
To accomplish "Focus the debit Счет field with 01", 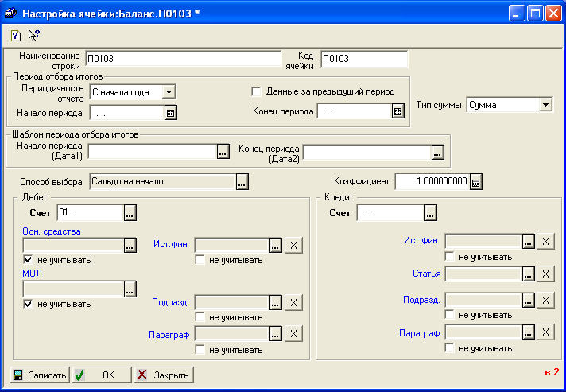I will coord(91,213).
